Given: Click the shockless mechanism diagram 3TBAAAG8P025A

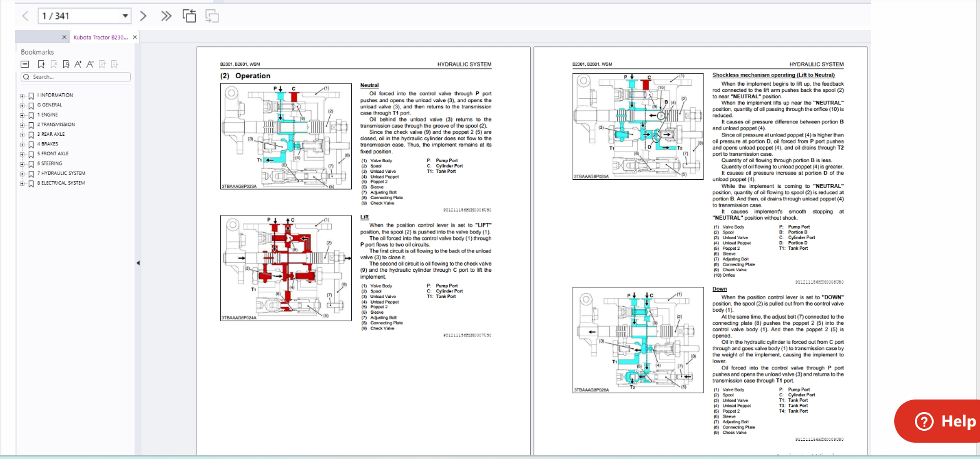Looking at the screenshot, I should point(639,127).
